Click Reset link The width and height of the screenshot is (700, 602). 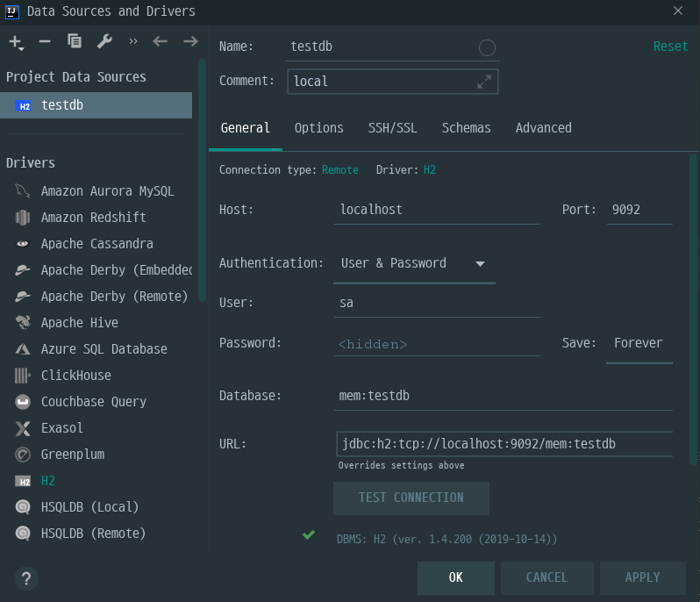pos(670,47)
